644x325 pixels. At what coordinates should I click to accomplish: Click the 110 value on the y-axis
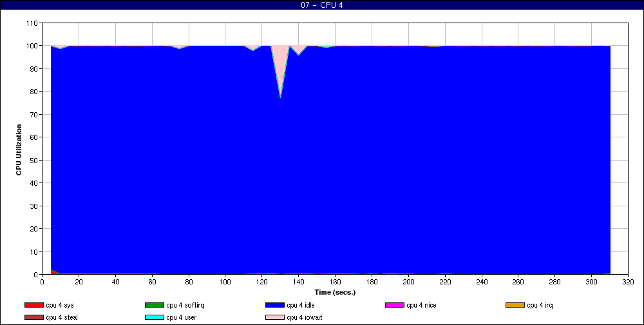click(32, 23)
